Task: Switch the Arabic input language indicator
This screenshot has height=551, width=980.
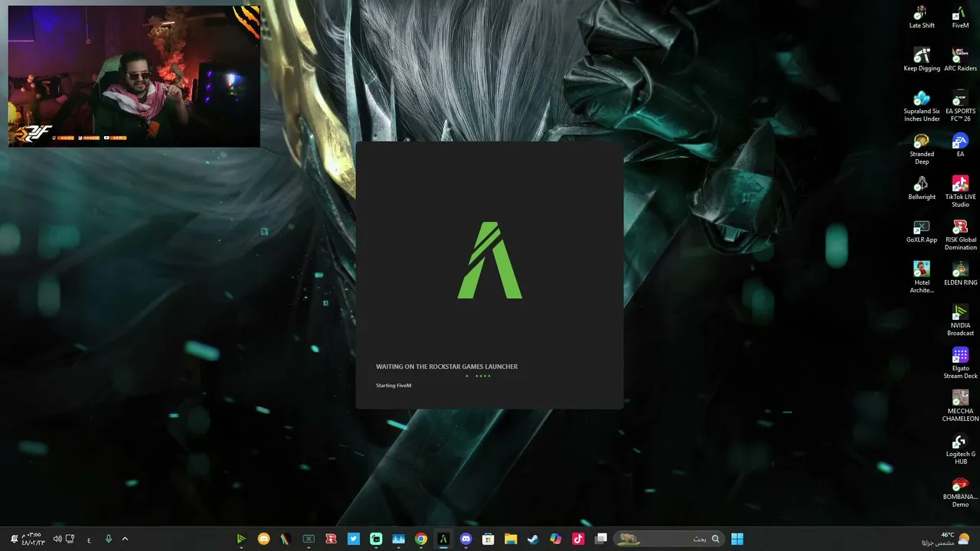Action: pyautogui.click(x=90, y=539)
